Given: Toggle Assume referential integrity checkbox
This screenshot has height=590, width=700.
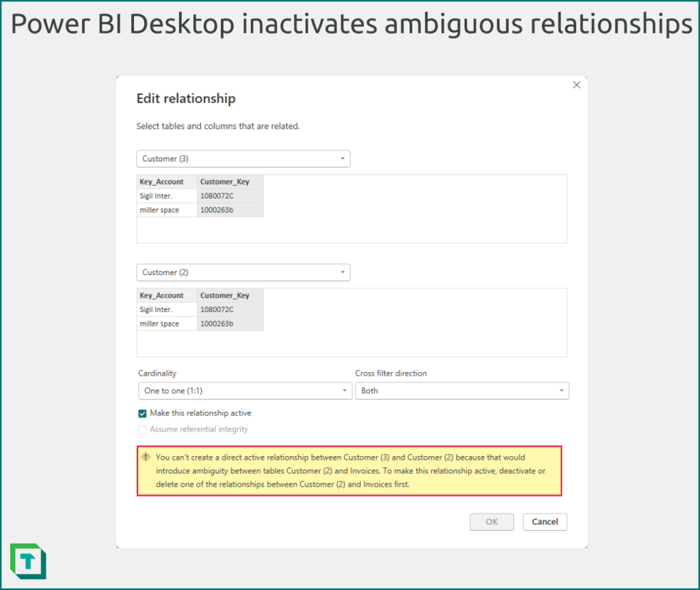Looking at the screenshot, I should pyautogui.click(x=142, y=430).
